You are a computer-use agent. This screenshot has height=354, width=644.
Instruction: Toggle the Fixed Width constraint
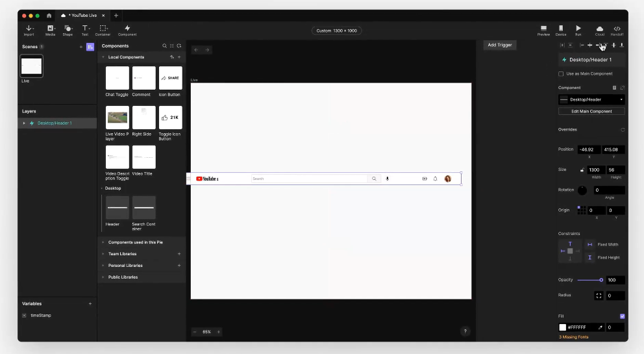point(590,245)
